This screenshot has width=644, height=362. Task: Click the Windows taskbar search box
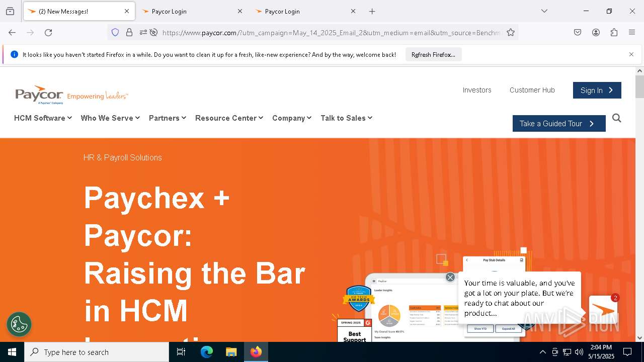(x=97, y=352)
